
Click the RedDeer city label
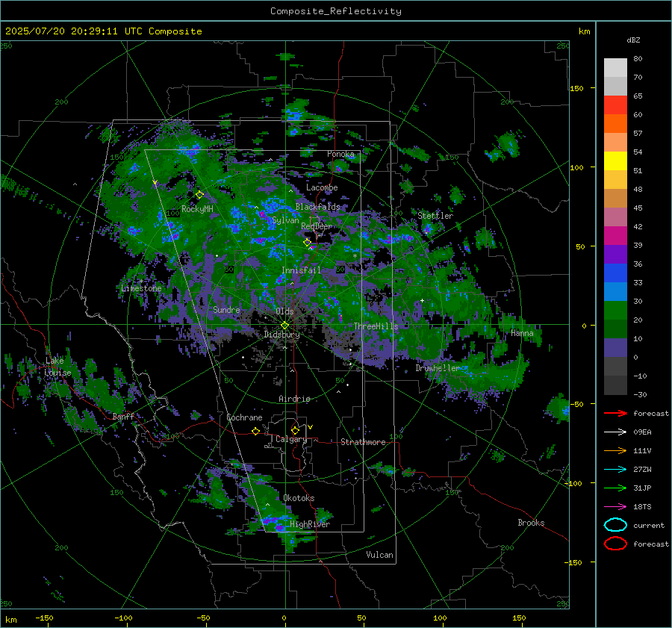317,226
